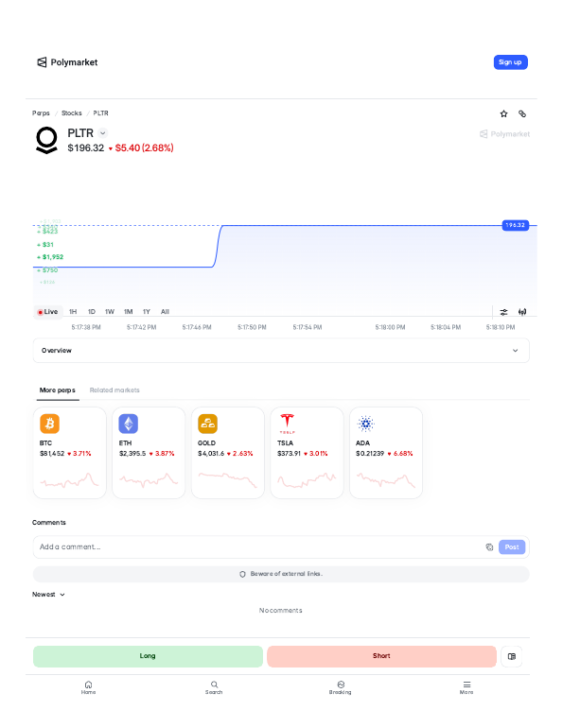
Task: Click the $5.40 (2.68%) change text
Action: 144,148
